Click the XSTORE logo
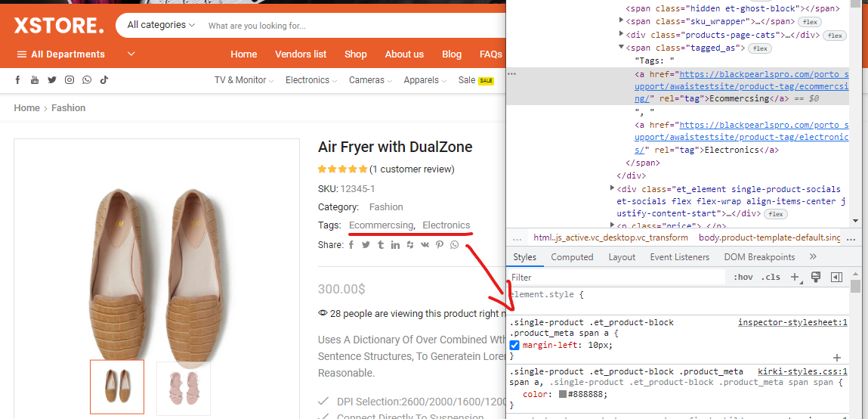Screen dimensions: 868x419 [x=59, y=26]
